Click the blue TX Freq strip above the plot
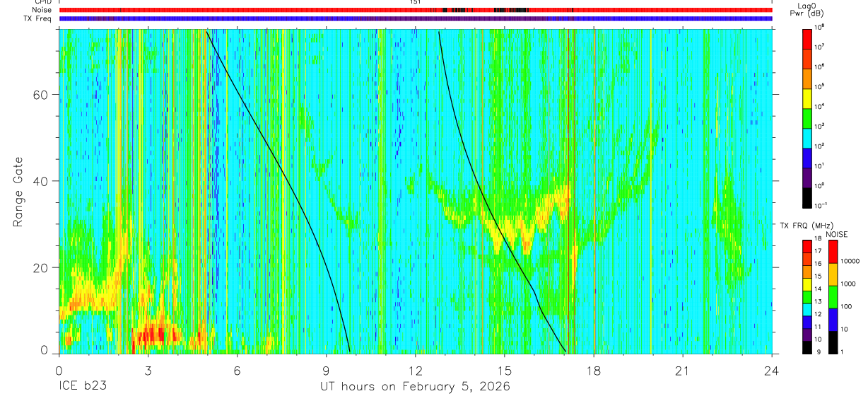This screenshot has height=401, width=868. click(416, 18)
